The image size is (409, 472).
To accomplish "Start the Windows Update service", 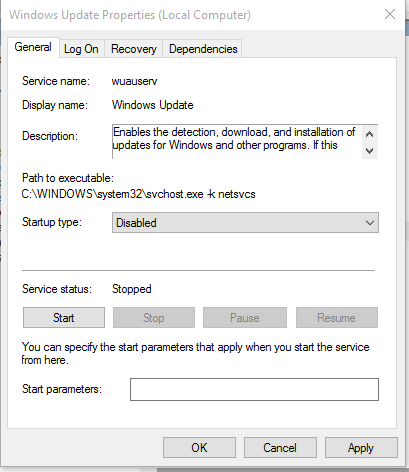I will (x=64, y=318).
